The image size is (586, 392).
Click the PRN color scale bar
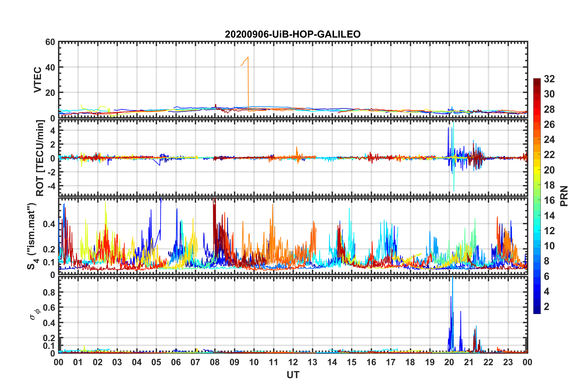point(537,196)
